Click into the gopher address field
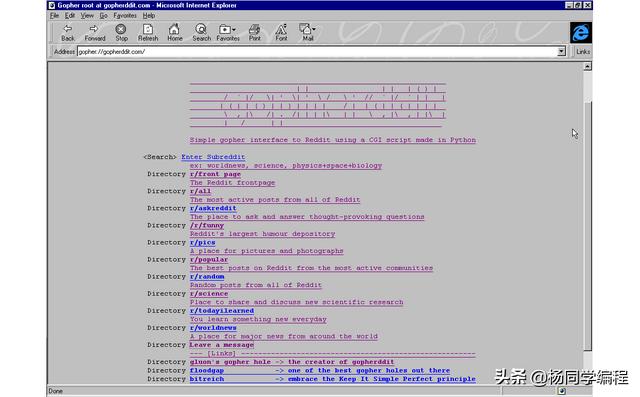640x397 pixels. pos(317,51)
